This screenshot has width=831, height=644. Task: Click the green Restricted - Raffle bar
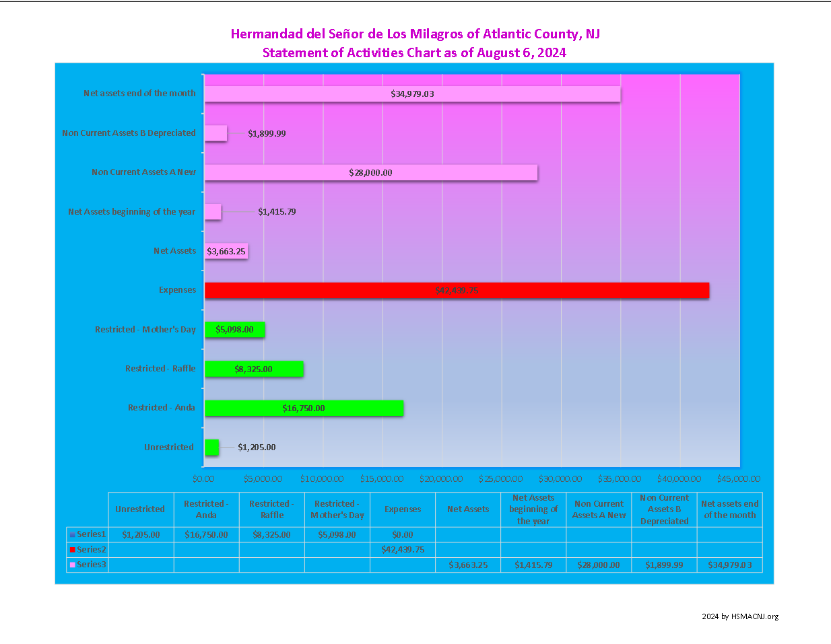click(254, 369)
